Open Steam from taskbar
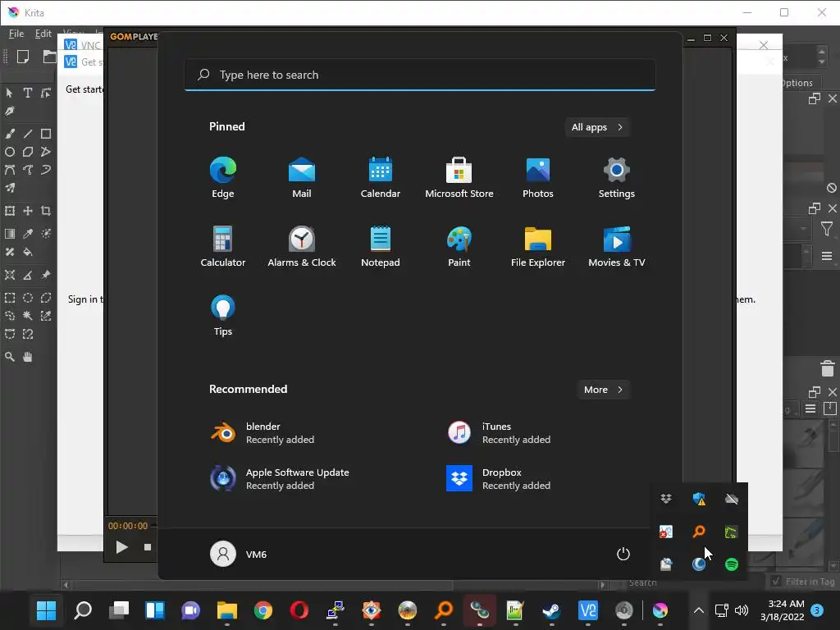The height and width of the screenshot is (630, 840). pos(552,610)
